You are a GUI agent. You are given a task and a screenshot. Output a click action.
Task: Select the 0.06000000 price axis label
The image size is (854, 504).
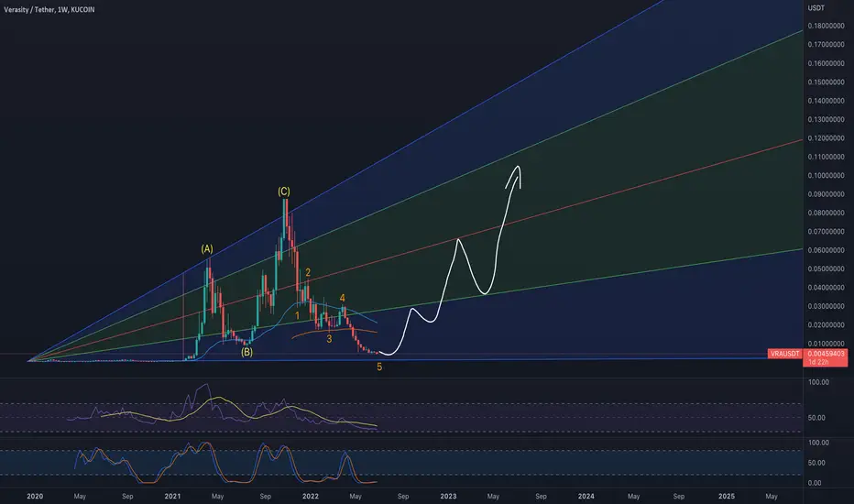tap(826, 250)
